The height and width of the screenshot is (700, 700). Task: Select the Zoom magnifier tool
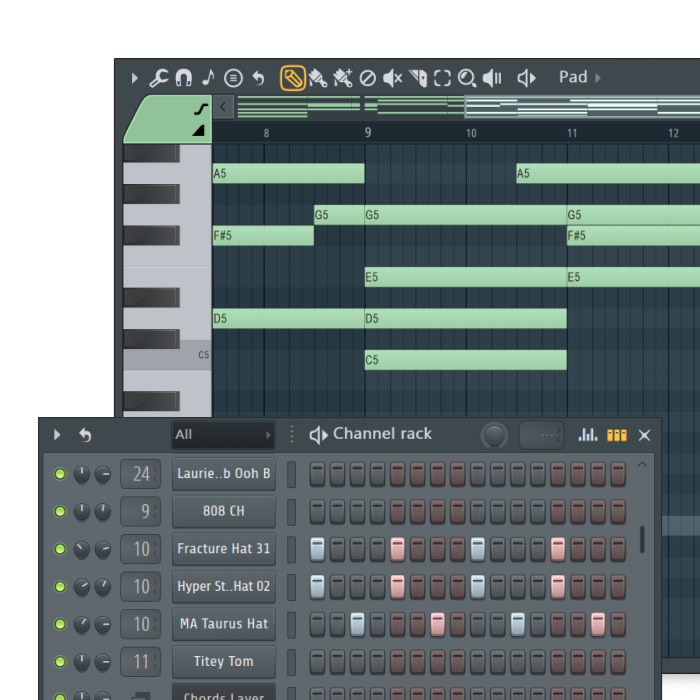tap(467, 78)
